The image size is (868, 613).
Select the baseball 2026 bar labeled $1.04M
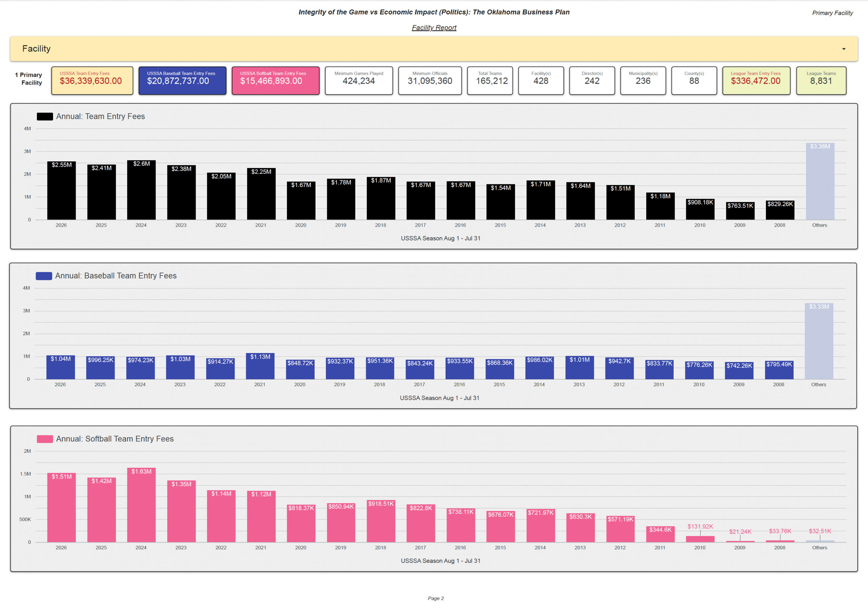point(60,367)
